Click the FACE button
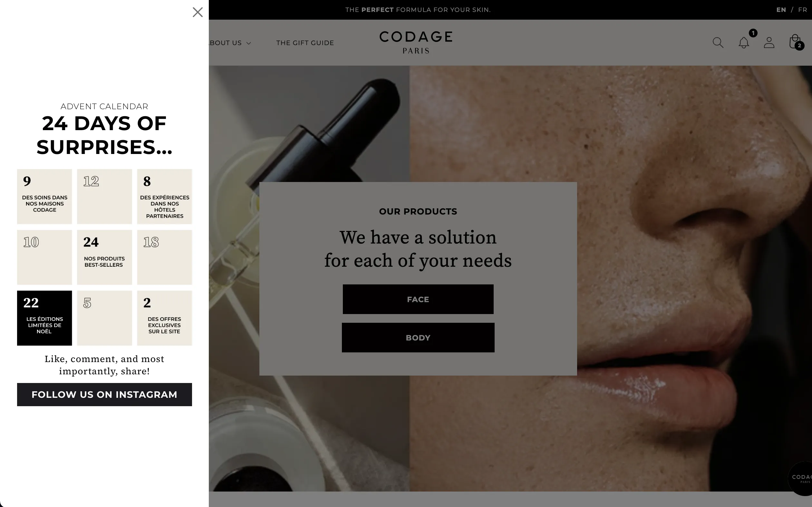 coord(418,299)
